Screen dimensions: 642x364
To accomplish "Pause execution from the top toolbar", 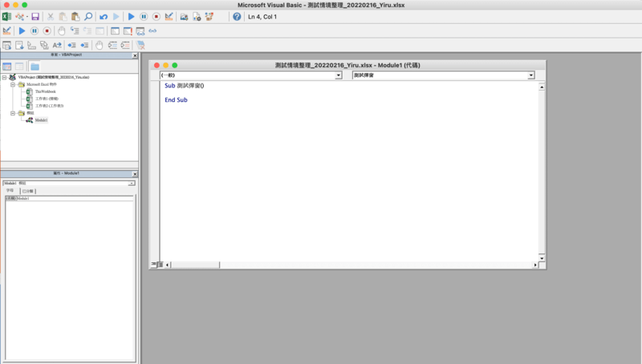I will click(x=144, y=17).
